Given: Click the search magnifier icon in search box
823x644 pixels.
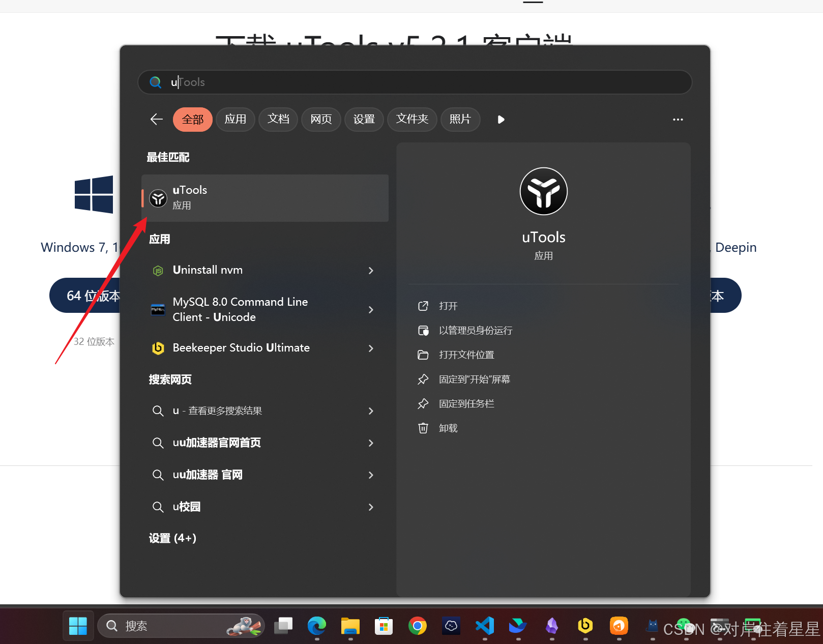Looking at the screenshot, I should [156, 82].
